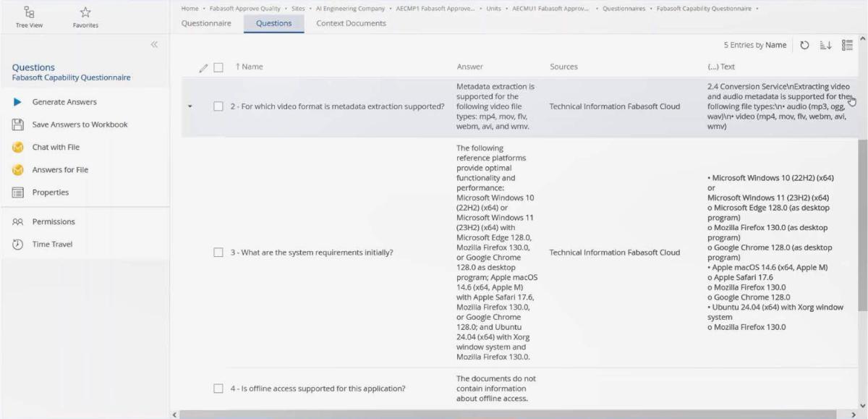Click the Generate Answers play icon
868x419 pixels.
[18, 102]
